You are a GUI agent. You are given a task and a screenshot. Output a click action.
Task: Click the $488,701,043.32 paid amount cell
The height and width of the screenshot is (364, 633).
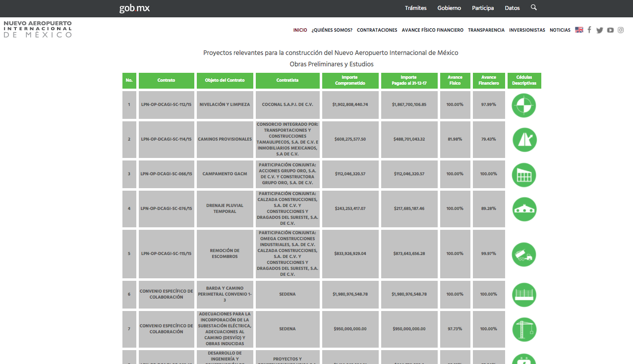[x=409, y=139]
